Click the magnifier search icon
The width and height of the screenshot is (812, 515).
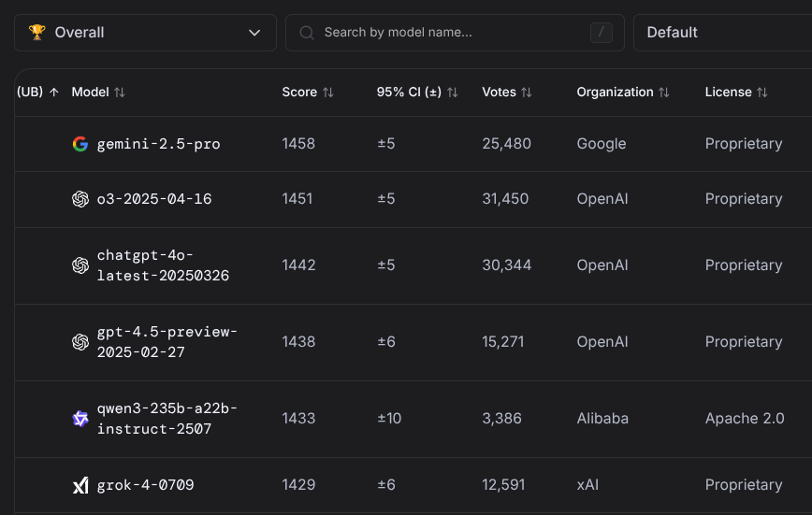coord(306,33)
